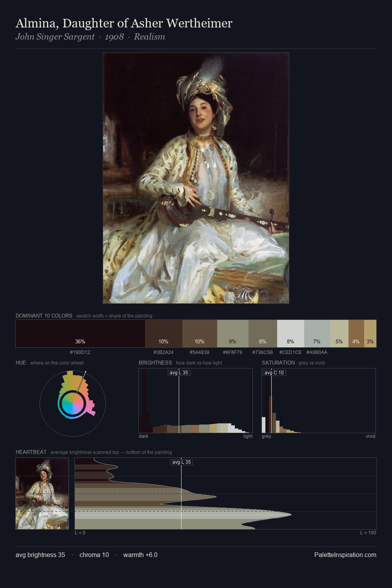Click the Heartbeat brightness peak curve

pyautogui.click(x=290, y=514)
